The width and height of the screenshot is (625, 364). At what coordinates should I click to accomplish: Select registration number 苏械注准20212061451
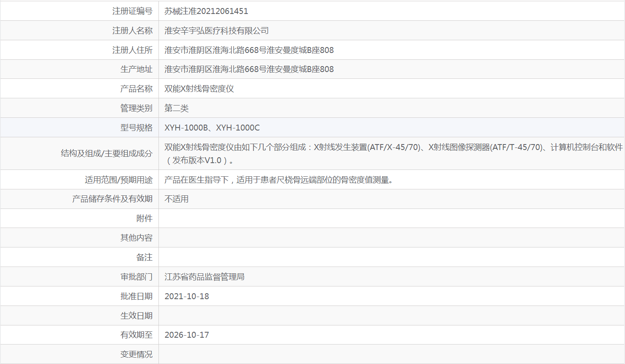point(206,11)
